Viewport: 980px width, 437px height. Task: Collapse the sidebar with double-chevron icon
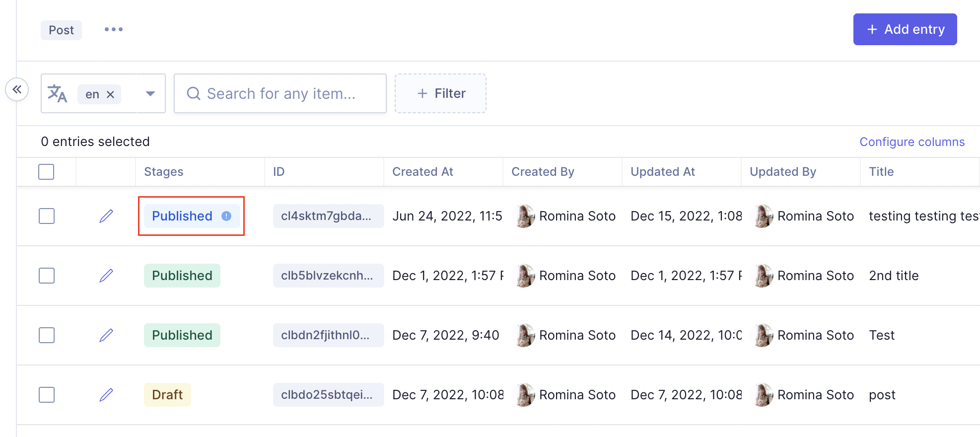click(17, 89)
